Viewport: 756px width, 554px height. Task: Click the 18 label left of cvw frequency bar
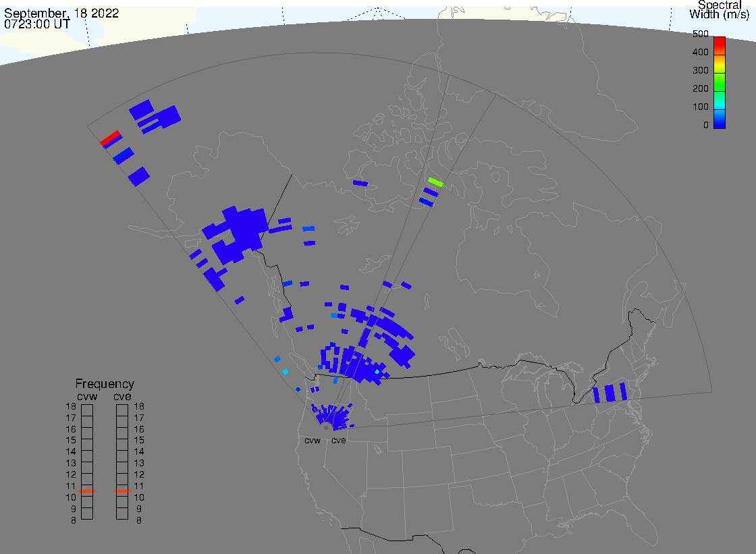point(71,406)
